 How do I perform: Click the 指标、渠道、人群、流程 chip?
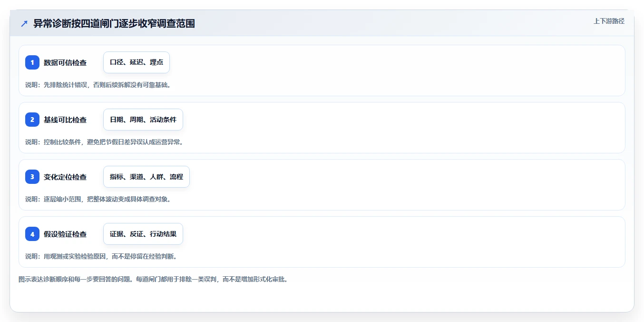(146, 177)
